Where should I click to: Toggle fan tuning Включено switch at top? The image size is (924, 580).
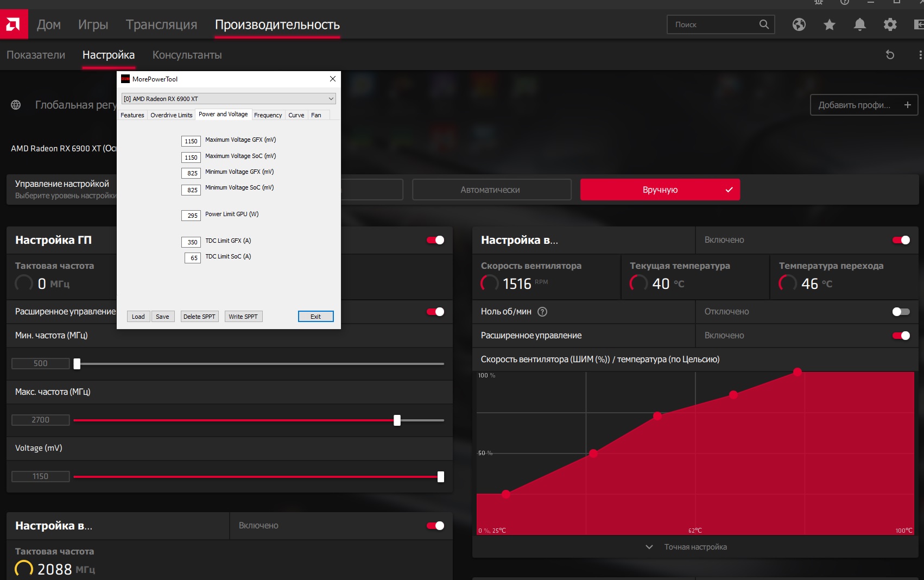tap(901, 240)
